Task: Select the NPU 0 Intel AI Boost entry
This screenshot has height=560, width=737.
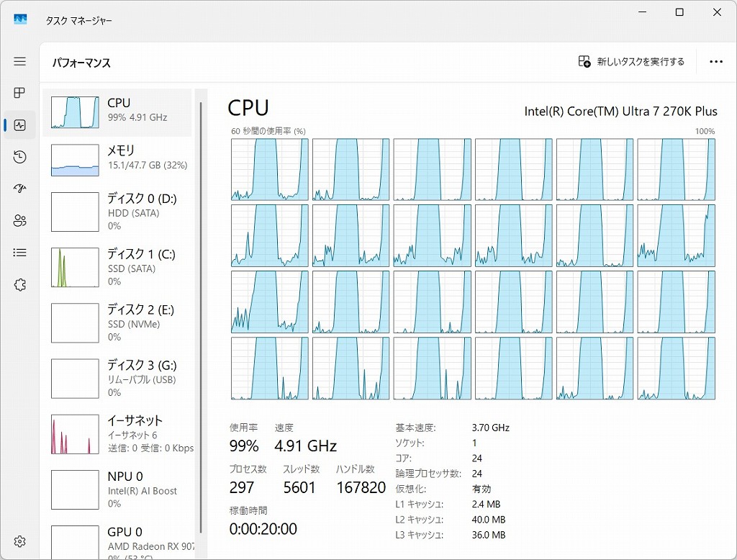Action: click(117, 489)
